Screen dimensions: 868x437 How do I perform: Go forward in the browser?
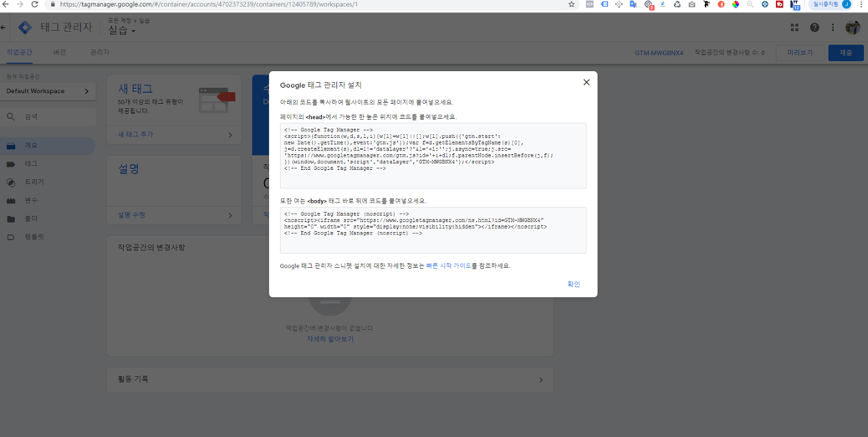tap(20, 4)
